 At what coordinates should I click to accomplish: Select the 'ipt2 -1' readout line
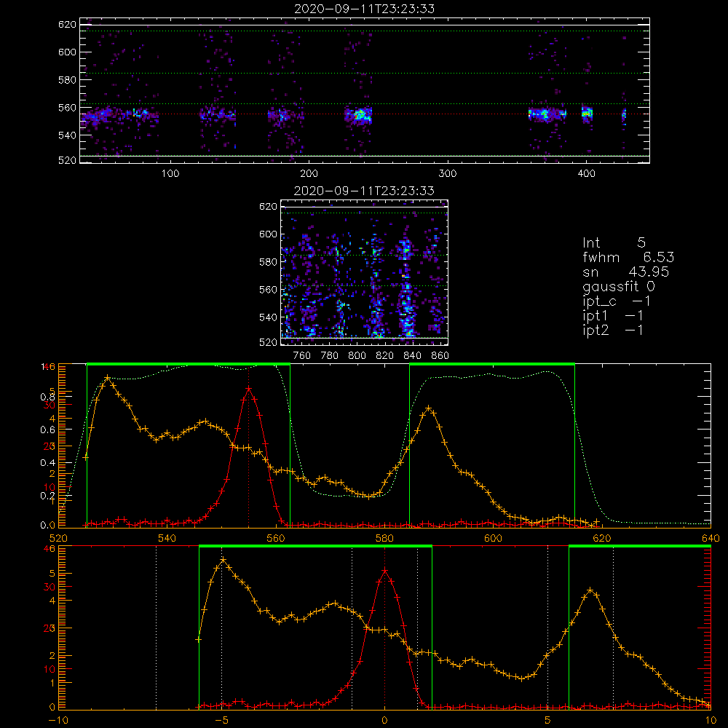(x=613, y=330)
